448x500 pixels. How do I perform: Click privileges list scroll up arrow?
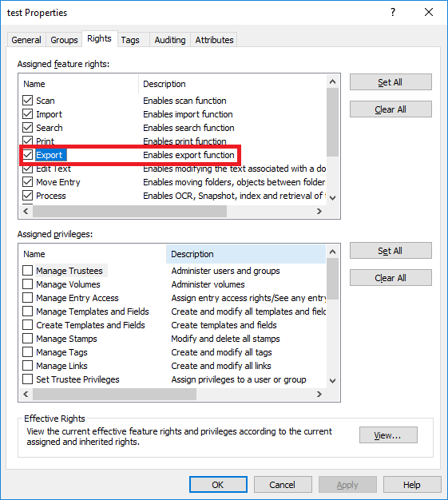332,252
